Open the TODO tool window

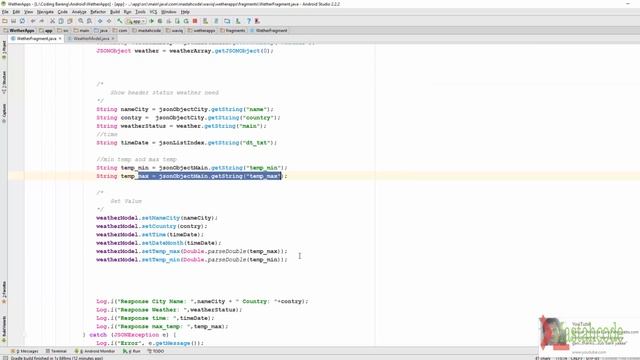(x=156, y=351)
